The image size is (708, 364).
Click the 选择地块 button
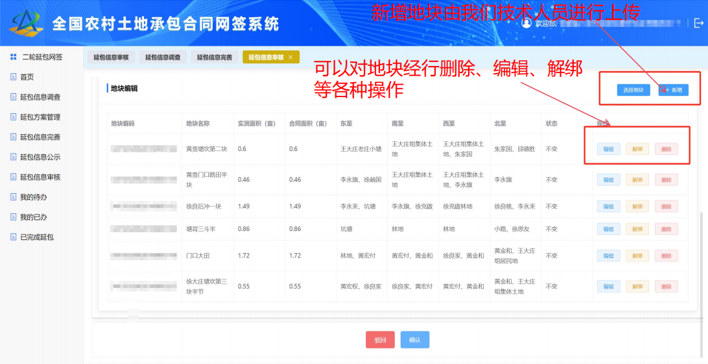633,90
